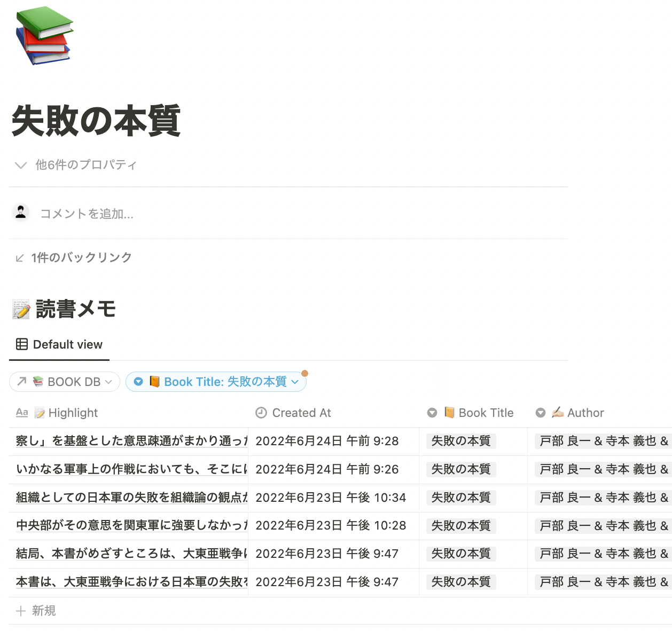Open the highlight row starting 結局、本書がめざす

(131, 554)
